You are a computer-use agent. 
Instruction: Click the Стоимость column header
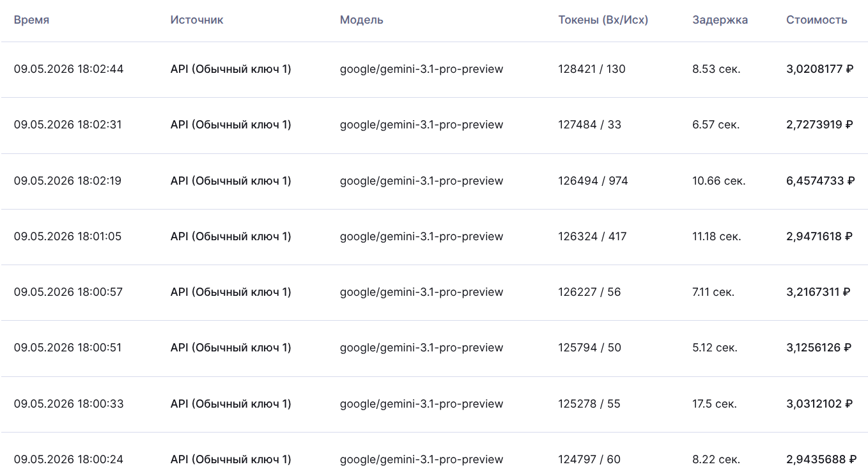click(817, 20)
